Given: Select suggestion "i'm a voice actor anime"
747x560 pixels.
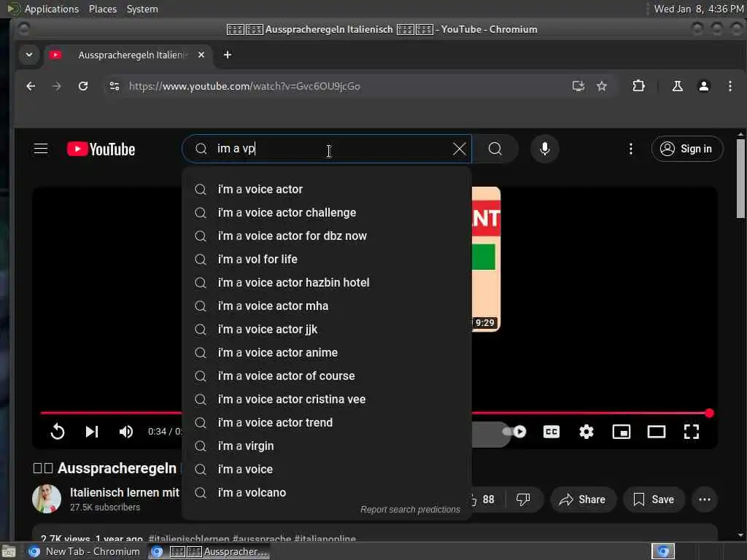Looking at the screenshot, I should coord(327,352).
